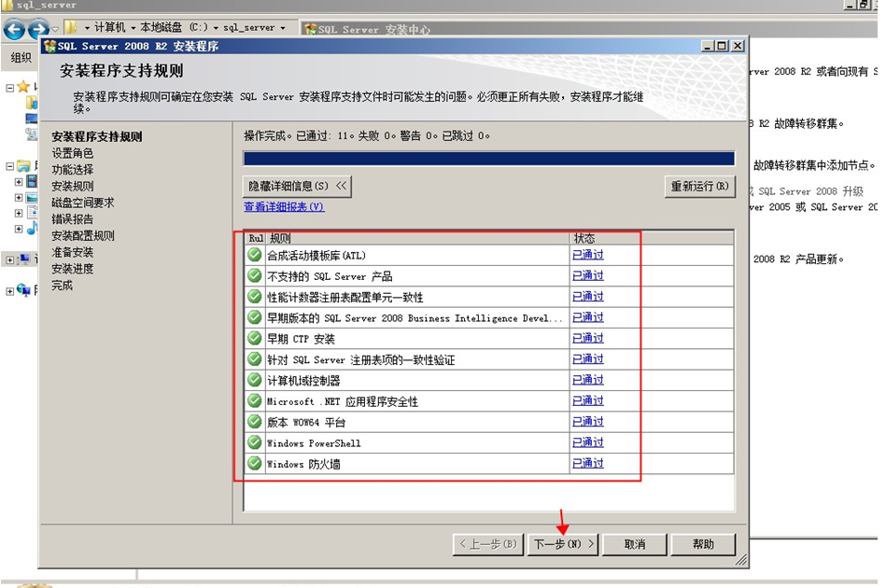
Task: Click 取消 button
Action: click(x=635, y=544)
